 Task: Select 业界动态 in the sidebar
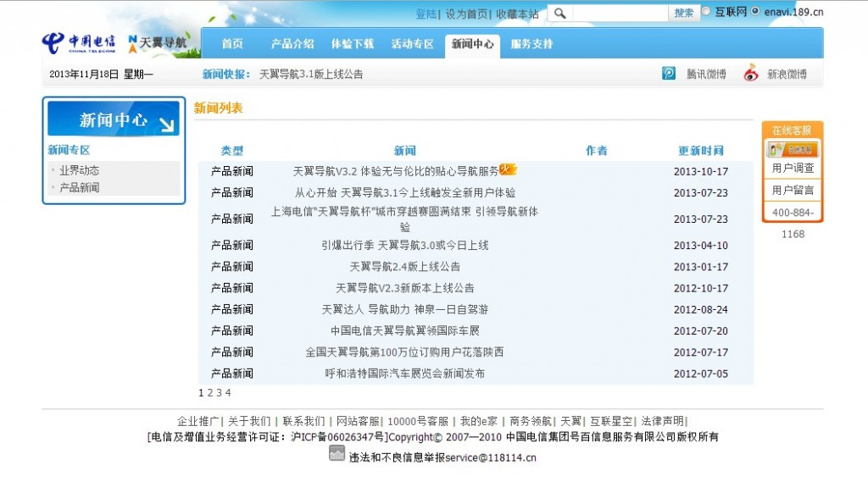click(x=79, y=170)
